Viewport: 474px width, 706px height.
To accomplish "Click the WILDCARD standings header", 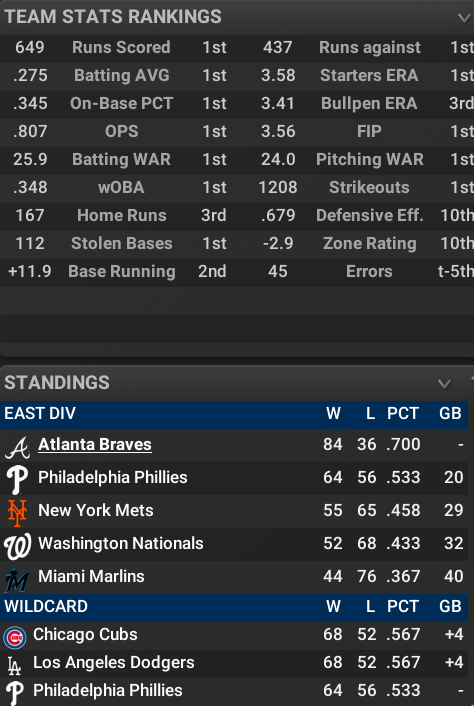I will point(234,606).
